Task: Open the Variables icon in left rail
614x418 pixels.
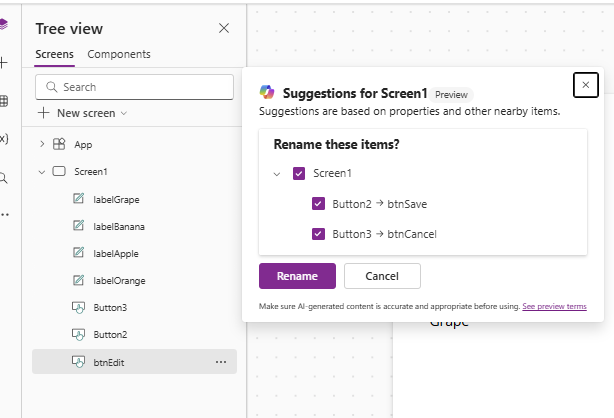Action: point(4,138)
